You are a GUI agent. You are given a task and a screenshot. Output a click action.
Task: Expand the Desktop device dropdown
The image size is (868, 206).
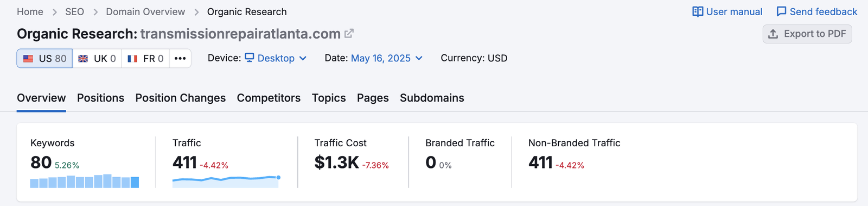pyautogui.click(x=276, y=58)
